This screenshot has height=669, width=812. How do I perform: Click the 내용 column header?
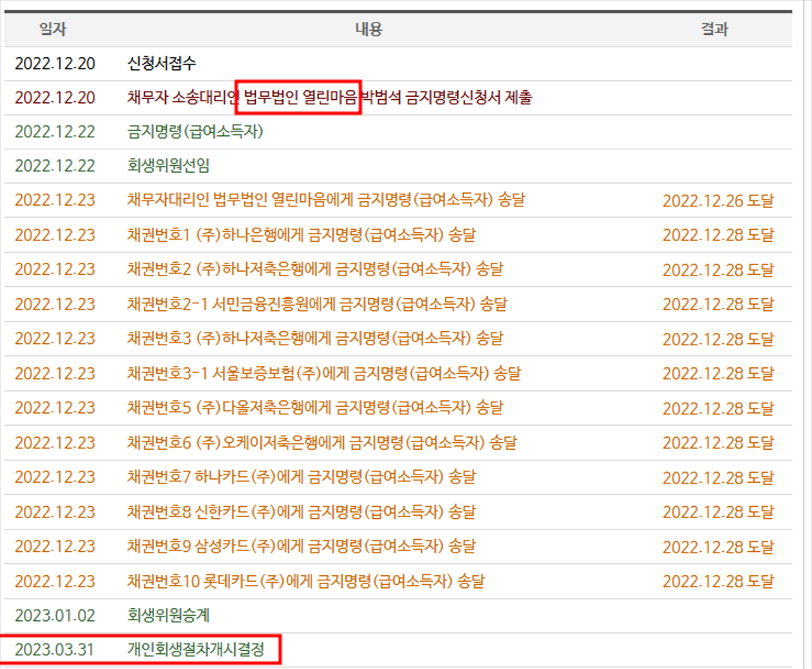tap(368, 29)
